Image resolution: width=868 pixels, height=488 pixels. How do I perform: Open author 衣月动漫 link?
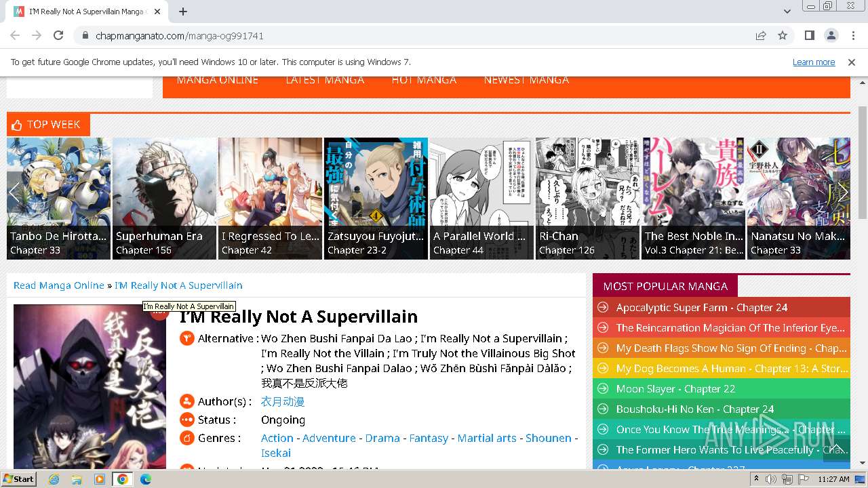pos(283,402)
